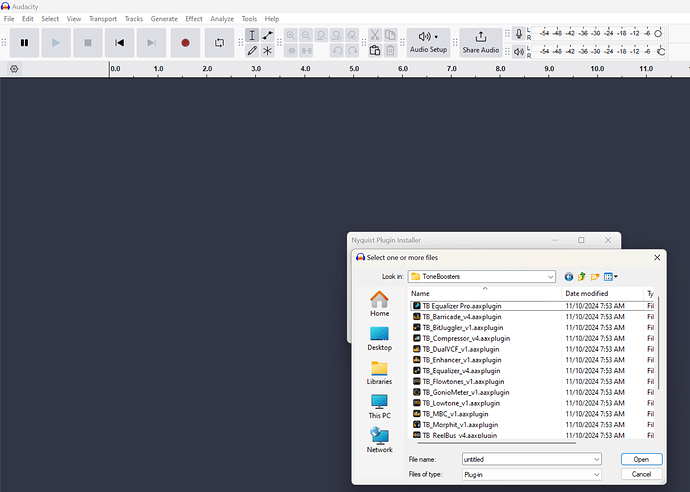The height and width of the screenshot is (492, 690).
Task: Click the Undo icon
Action: coord(337,51)
